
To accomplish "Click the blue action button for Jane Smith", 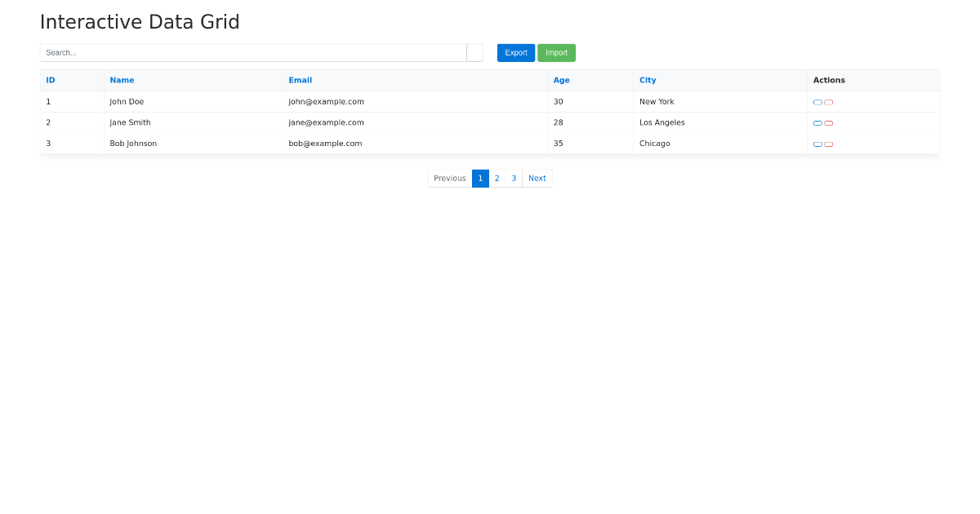I will [x=817, y=123].
